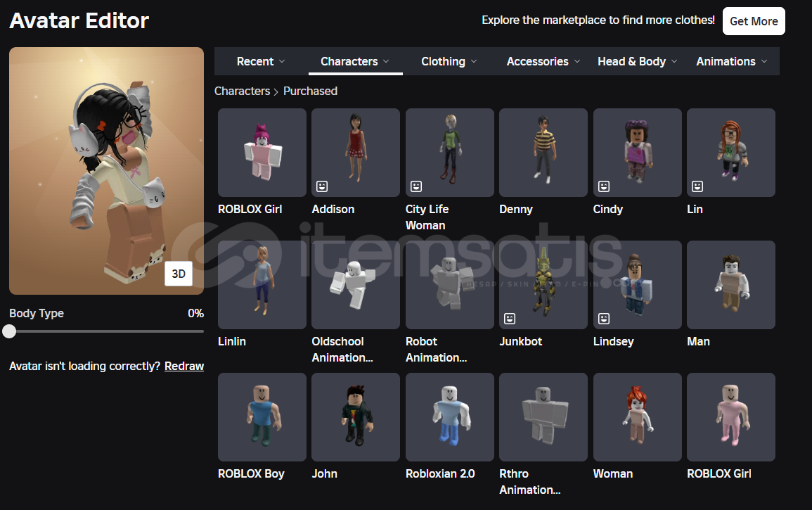
Task: Choose the Cindy character avatar
Action: [637, 153]
